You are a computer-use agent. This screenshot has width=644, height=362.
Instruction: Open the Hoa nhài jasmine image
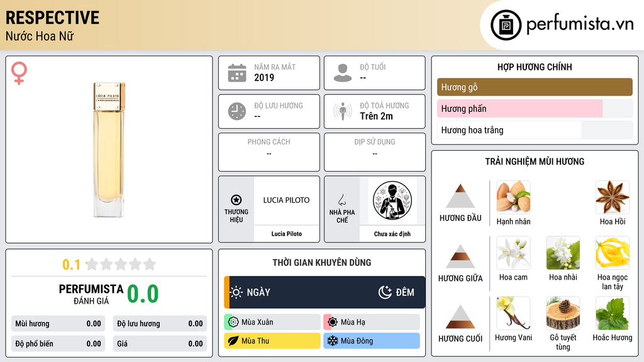[563, 253]
